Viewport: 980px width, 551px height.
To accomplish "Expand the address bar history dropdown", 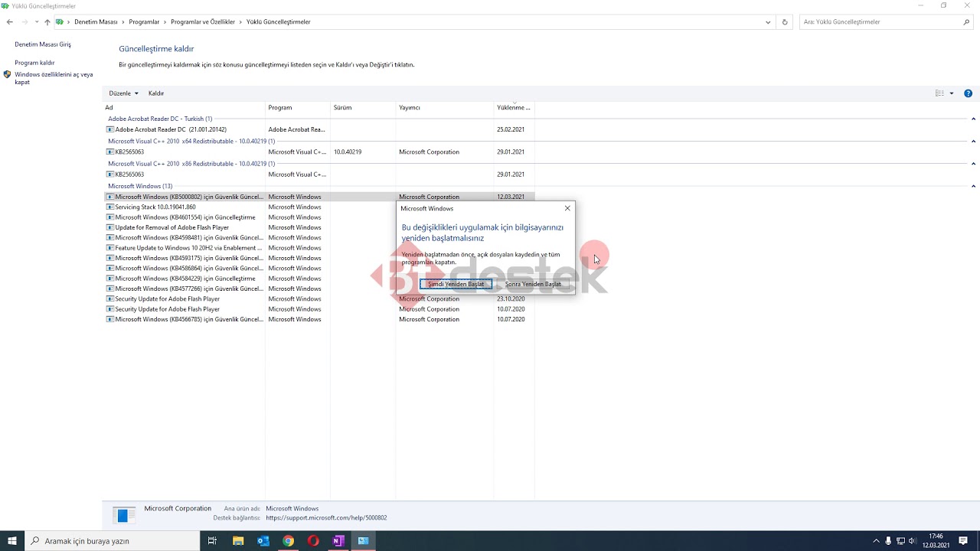I will click(768, 22).
